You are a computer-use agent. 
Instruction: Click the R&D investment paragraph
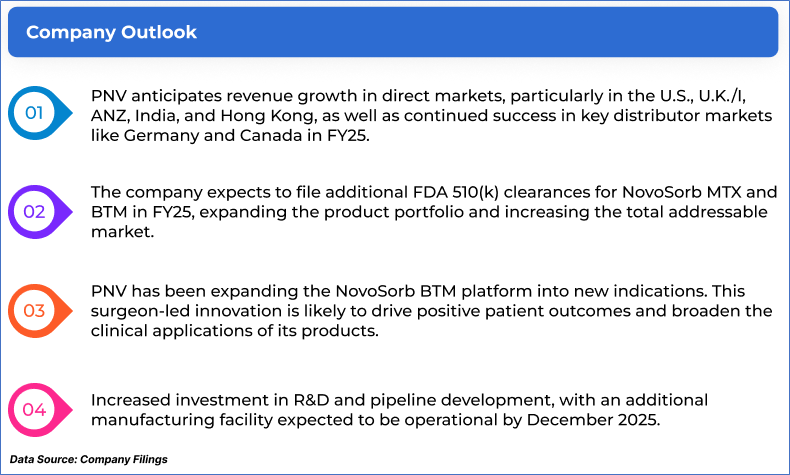click(399, 410)
